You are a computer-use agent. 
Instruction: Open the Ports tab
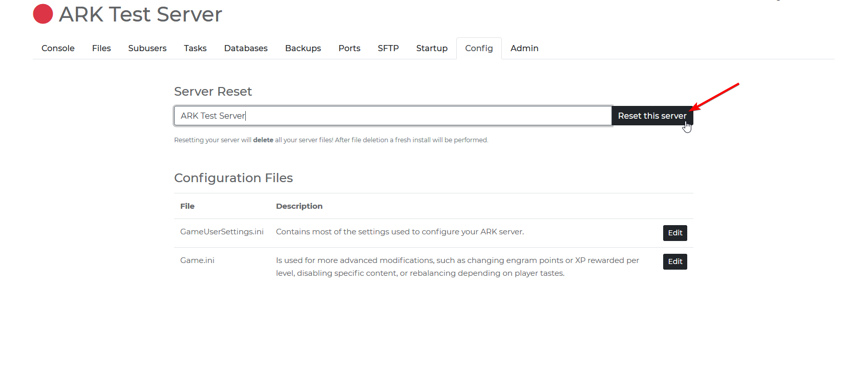tap(349, 48)
